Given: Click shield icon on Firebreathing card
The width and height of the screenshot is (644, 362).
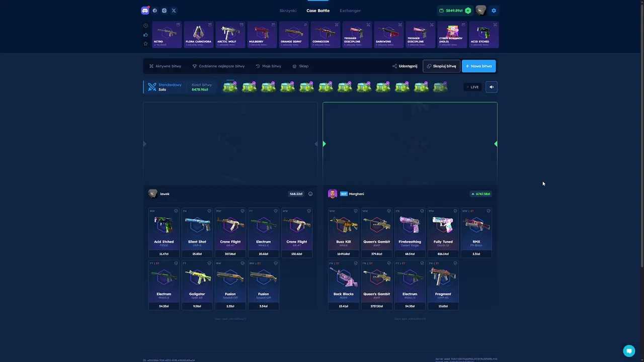Looking at the screenshot, I should pyautogui.click(x=422, y=211).
